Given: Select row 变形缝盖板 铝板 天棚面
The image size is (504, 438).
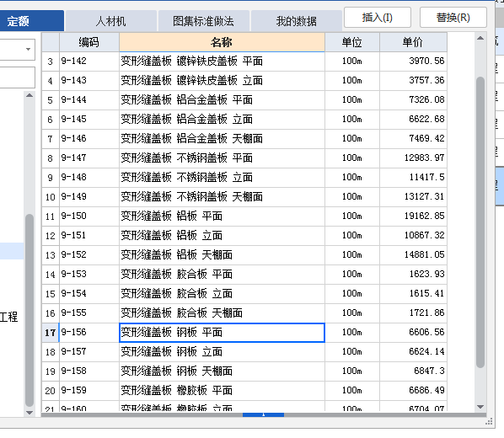Looking at the screenshot, I should (x=244, y=255).
